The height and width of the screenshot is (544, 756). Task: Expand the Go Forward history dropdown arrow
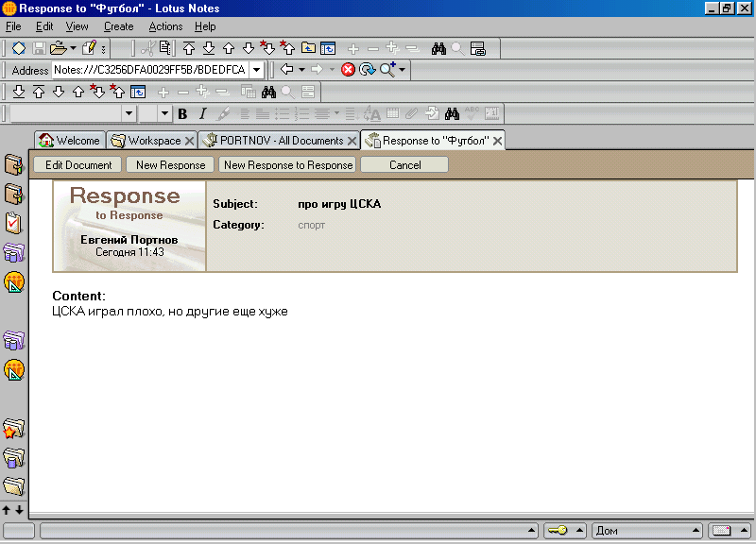332,69
